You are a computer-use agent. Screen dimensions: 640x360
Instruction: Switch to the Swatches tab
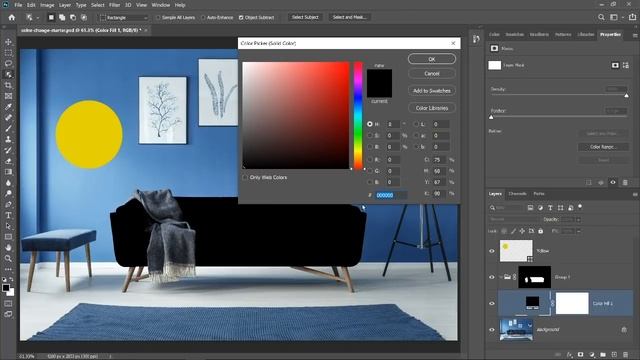pos(514,35)
